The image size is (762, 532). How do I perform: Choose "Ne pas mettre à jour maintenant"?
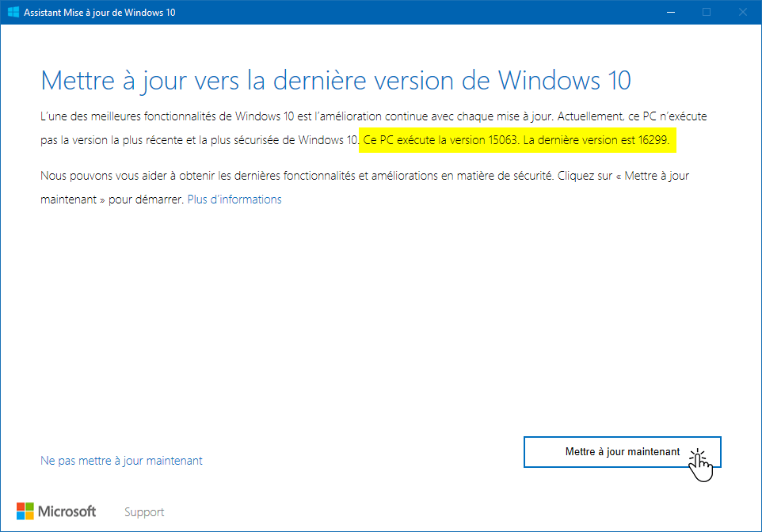121,461
